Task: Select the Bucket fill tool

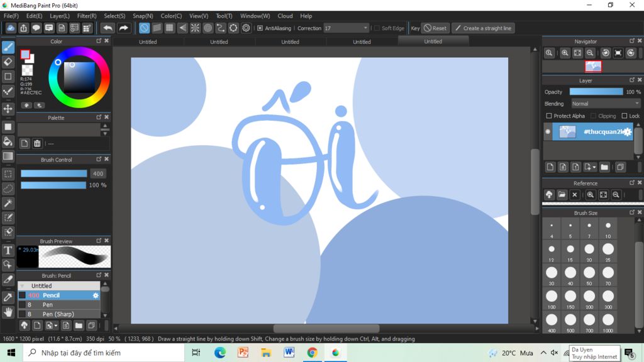Action: [x=8, y=141]
